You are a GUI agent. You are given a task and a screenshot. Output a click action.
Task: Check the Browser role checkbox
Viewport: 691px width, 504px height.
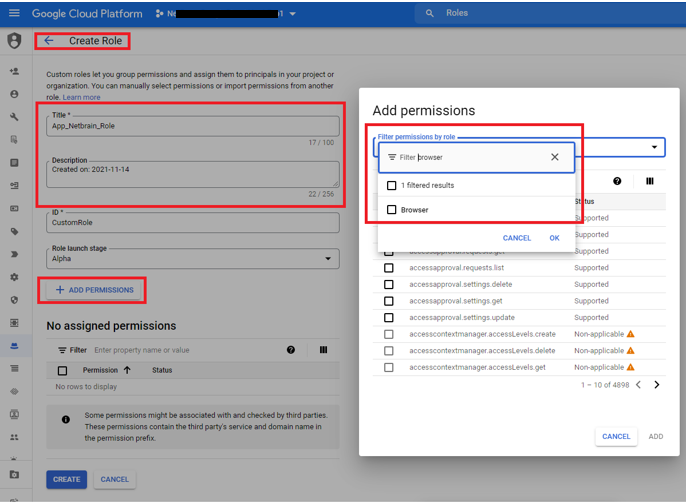[391, 210]
